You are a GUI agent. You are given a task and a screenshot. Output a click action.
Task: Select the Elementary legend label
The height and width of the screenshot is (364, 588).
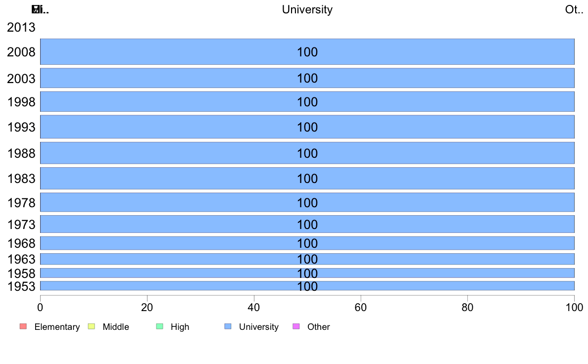click(x=57, y=327)
